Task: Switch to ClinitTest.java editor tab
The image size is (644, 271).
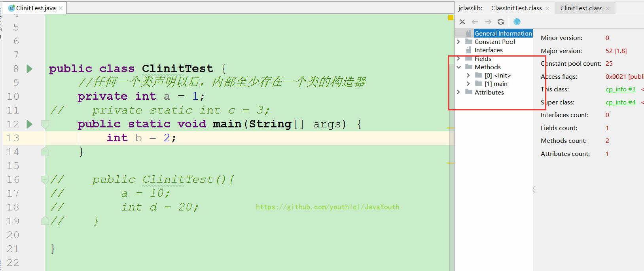Action: pos(36,8)
